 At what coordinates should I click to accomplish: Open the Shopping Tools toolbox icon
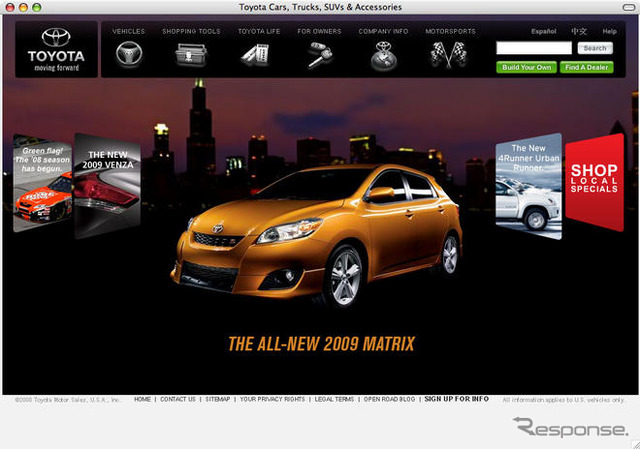pos(191,55)
